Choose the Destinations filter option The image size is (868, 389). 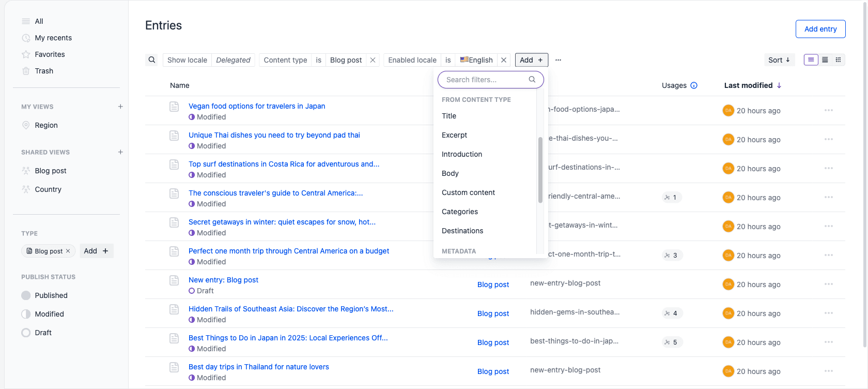click(462, 231)
